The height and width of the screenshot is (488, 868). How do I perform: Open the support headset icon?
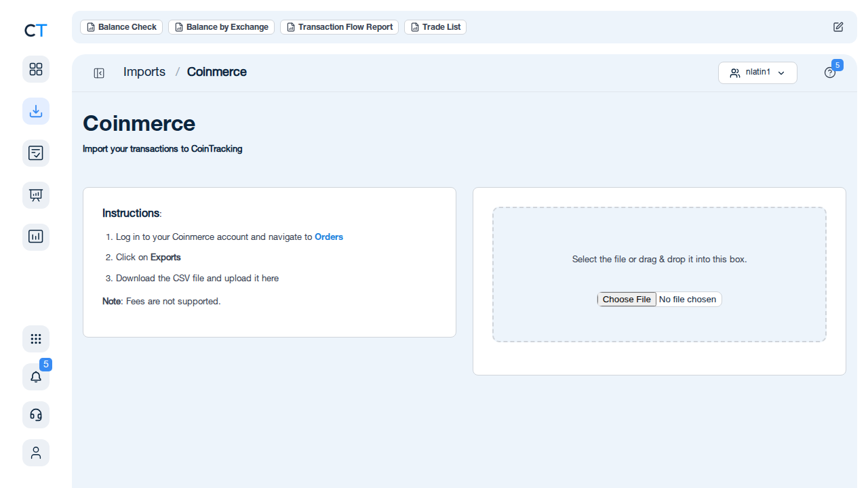(36, 415)
